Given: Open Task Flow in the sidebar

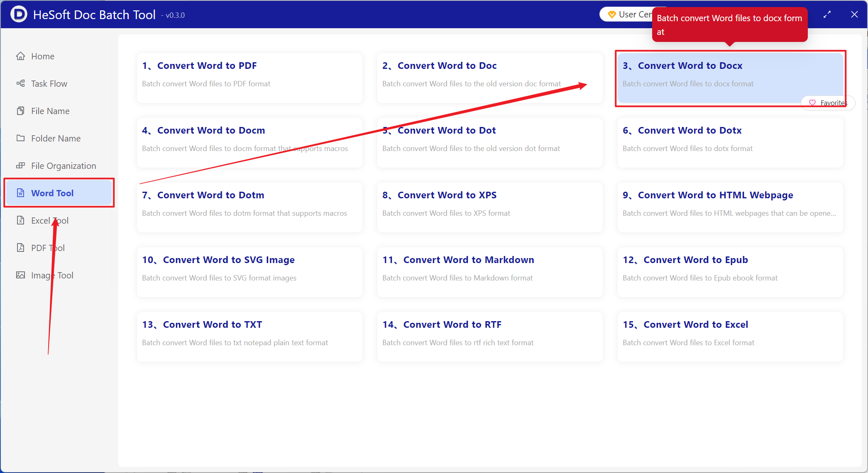Looking at the screenshot, I should pos(58,83).
